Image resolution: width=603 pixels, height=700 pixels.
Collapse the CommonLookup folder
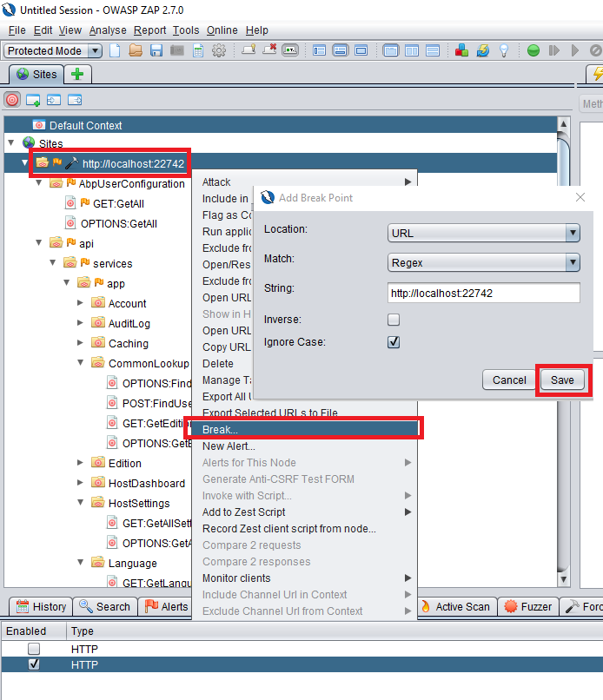click(x=81, y=362)
